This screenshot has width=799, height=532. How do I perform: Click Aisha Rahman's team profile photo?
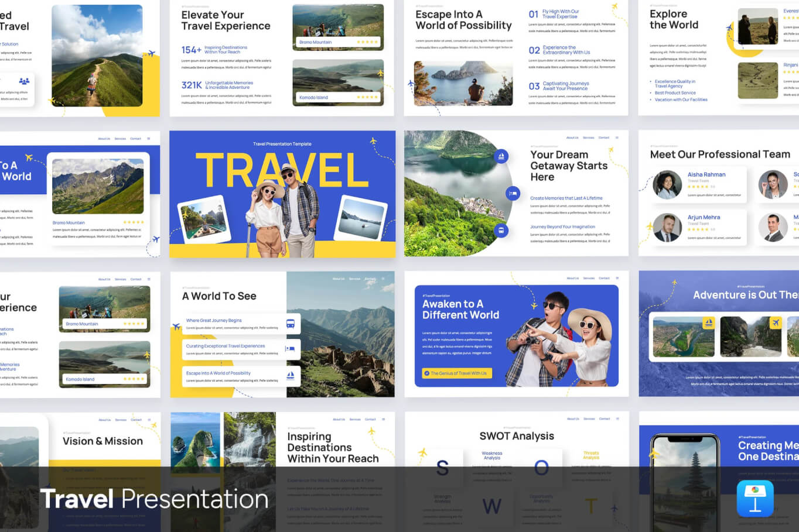(x=667, y=185)
